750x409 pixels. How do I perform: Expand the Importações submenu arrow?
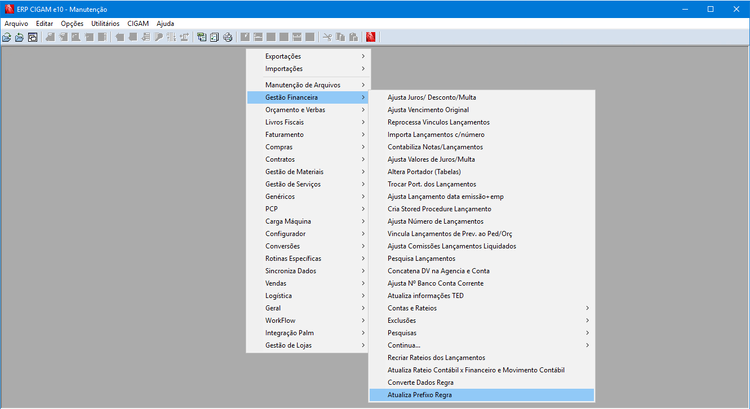pyautogui.click(x=363, y=69)
